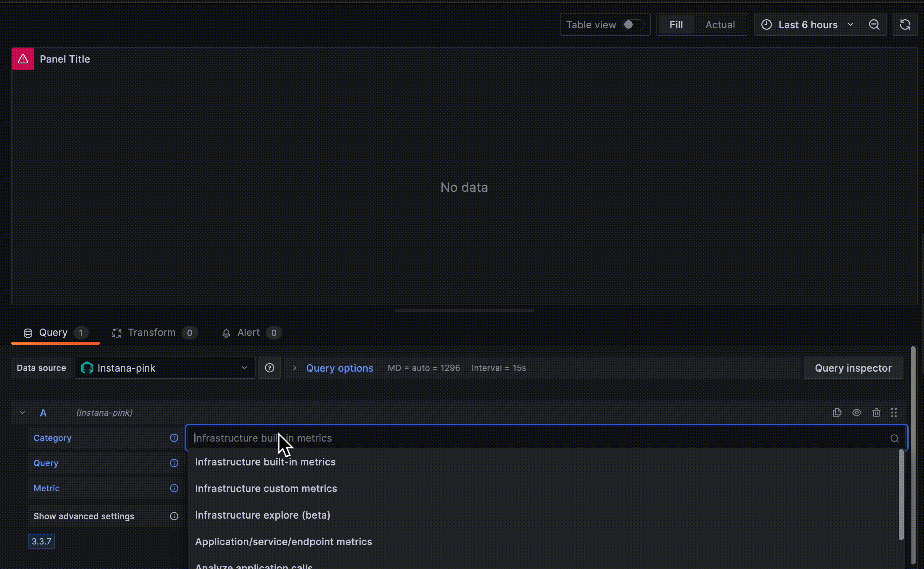Open data source help icon
This screenshot has width=924, height=569.
coord(269,368)
